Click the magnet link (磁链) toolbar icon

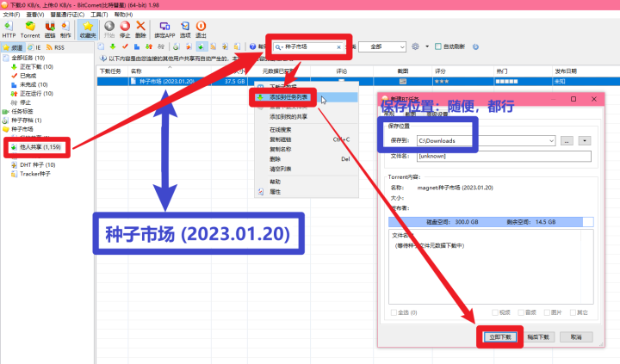click(50, 29)
